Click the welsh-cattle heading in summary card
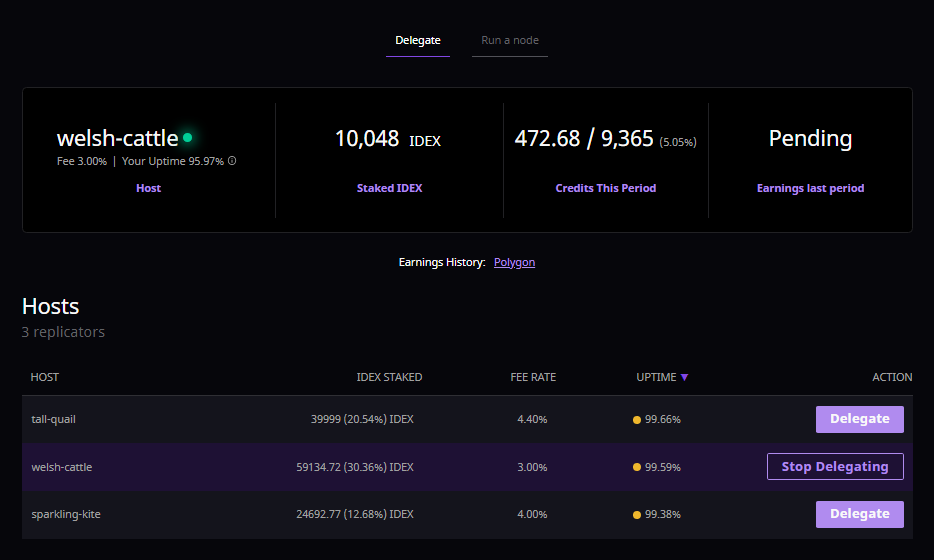This screenshot has height=560, width=934. [x=117, y=138]
